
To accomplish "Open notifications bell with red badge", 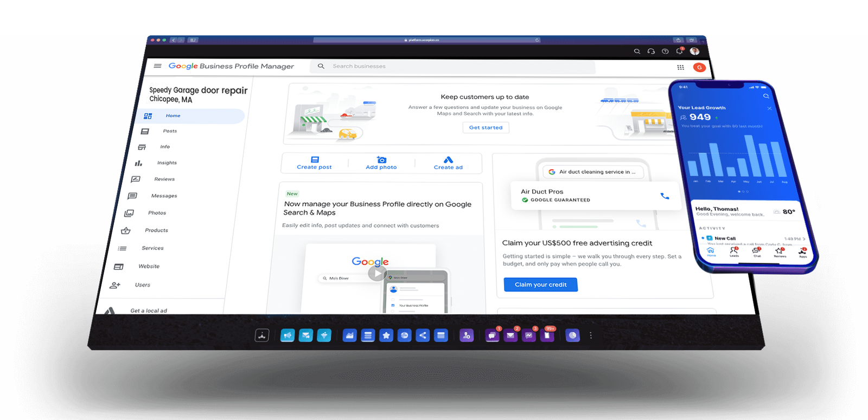I will [x=679, y=51].
